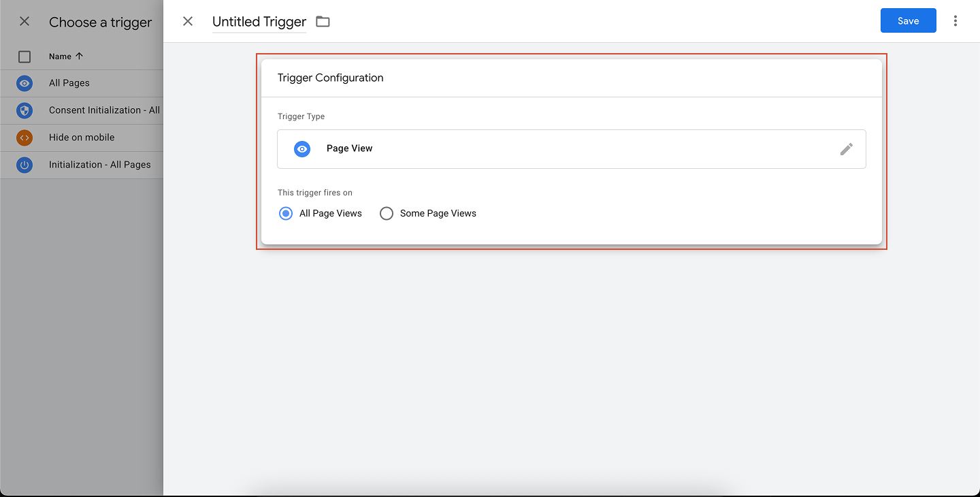This screenshot has width=980, height=497.
Task: Click the Page View trigger type label
Action: [350, 148]
